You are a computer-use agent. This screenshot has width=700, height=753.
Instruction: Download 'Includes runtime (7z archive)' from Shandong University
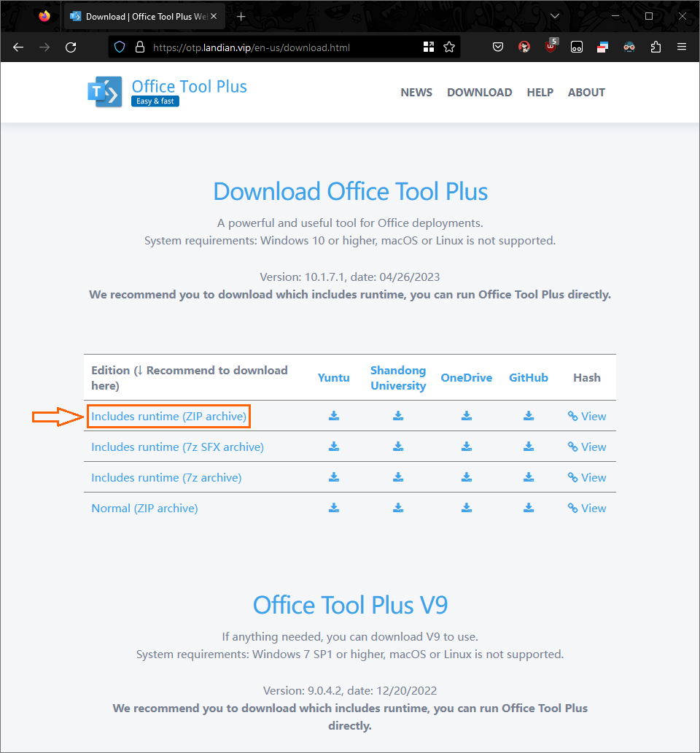[x=397, y=476]
